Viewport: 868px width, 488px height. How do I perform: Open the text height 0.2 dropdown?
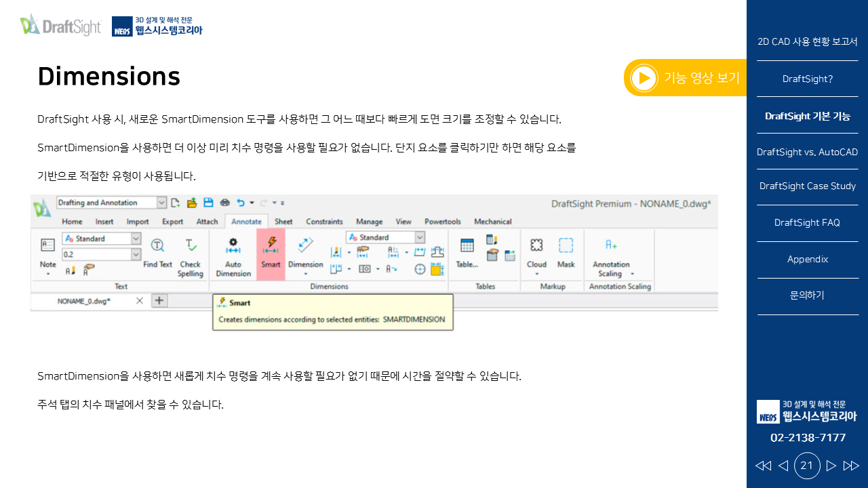[136, 254]
